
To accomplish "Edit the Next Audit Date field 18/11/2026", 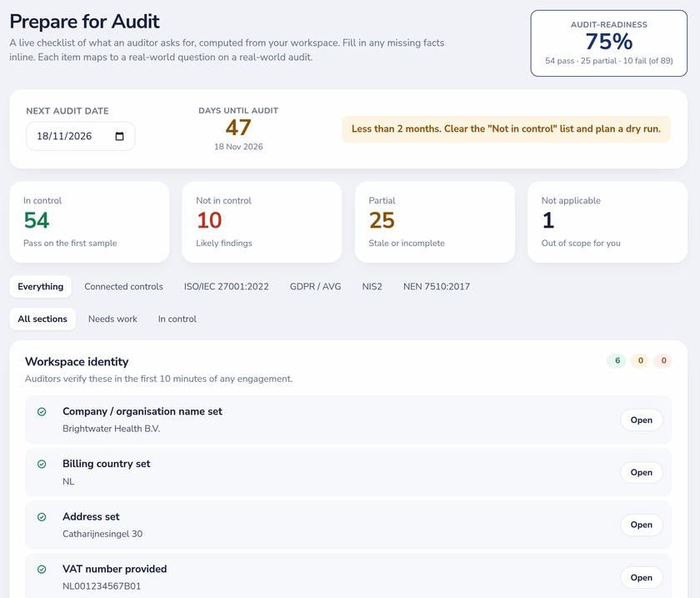I will point(80,136).
